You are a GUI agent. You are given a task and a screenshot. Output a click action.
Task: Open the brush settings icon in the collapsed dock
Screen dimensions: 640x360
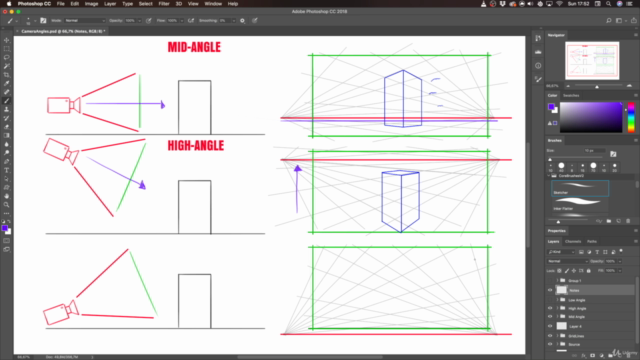(538, 80)
